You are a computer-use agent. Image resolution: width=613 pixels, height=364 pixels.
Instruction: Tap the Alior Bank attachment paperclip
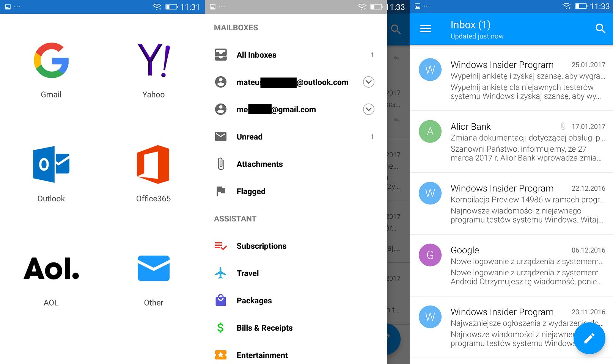point(563,126)
